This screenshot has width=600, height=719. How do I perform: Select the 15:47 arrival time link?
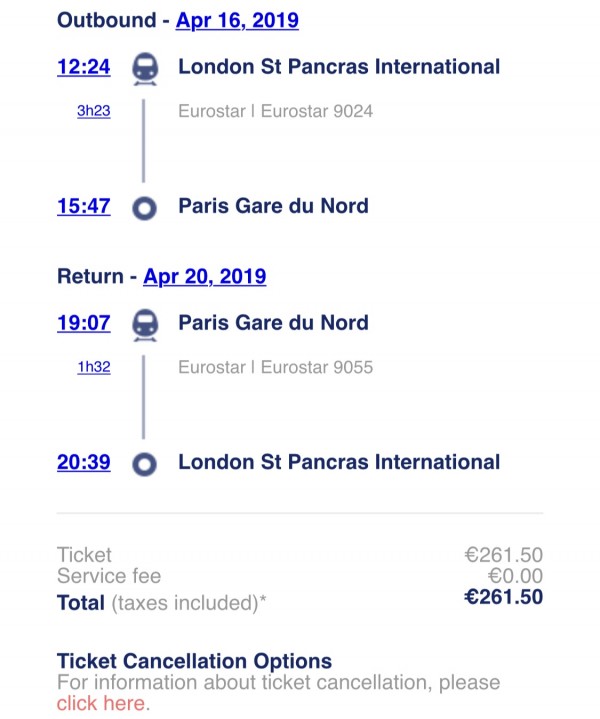click(84, 207)
